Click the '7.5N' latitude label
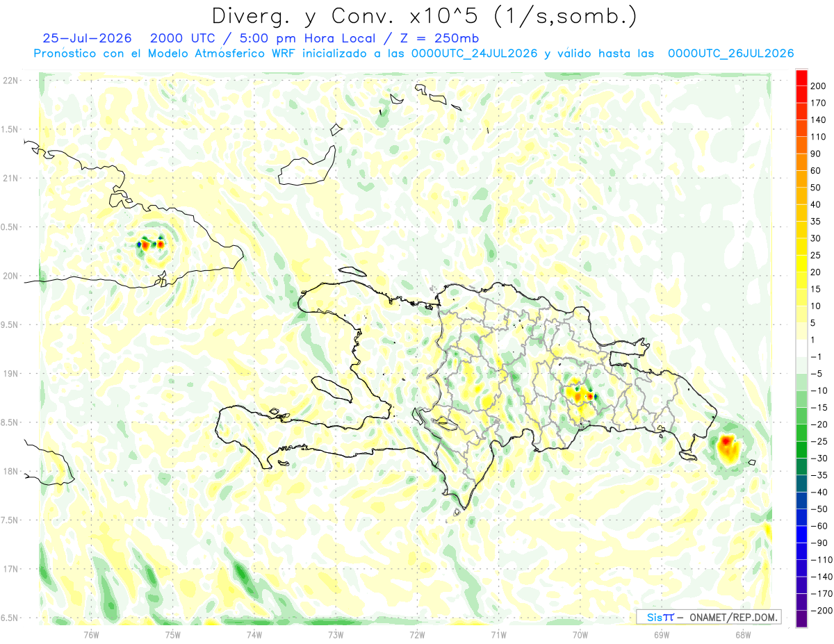This screenshot has height=644, width=834. [x=10, y=520]
